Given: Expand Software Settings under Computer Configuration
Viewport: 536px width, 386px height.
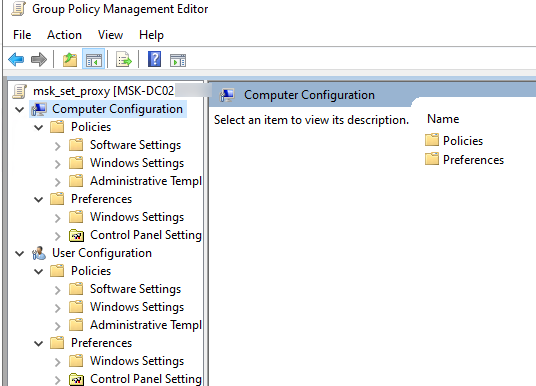Looking at the screenshot, I should [x=58, y=146].
